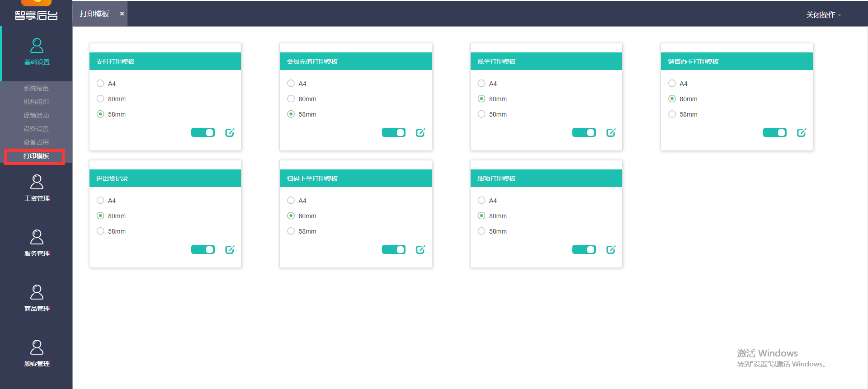Select 80mm for 进出货记录
868x389 pixels.
pos(100,216)
